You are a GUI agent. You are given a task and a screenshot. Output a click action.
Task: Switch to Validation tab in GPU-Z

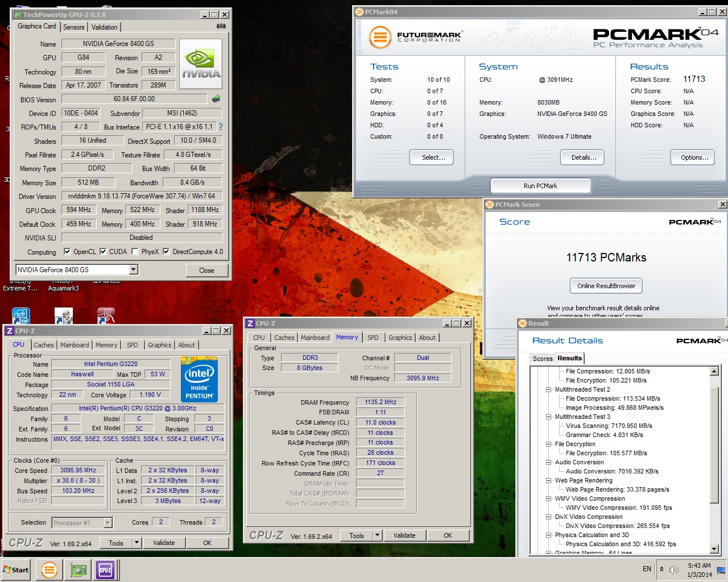(105, 27)
